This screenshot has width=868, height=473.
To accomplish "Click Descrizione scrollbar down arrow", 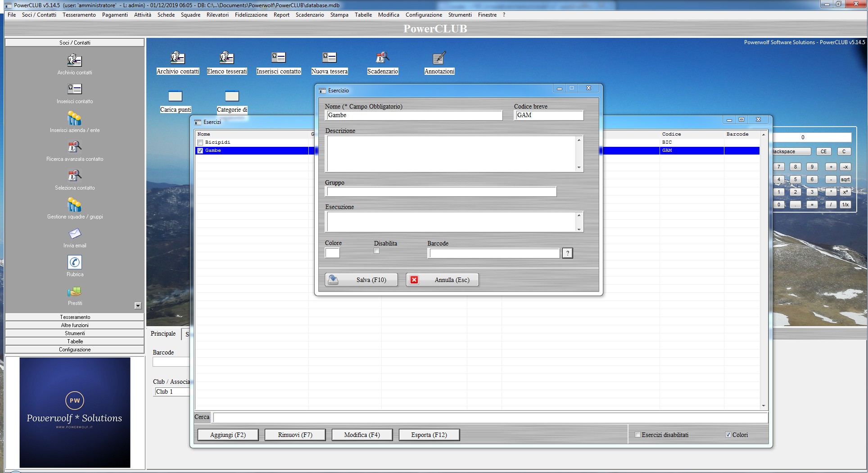I will 579,168.
